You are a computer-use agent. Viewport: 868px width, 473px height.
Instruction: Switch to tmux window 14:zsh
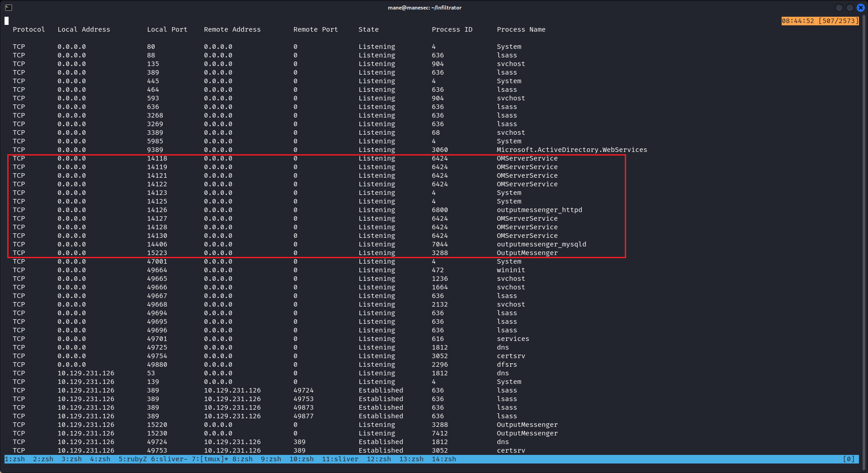click(444, 459)
